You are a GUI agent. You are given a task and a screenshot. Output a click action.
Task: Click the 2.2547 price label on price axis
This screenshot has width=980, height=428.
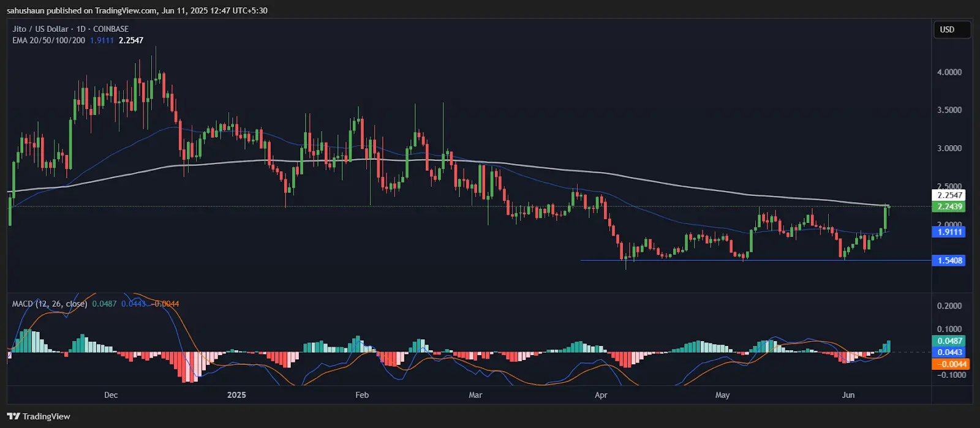[949, 195]
